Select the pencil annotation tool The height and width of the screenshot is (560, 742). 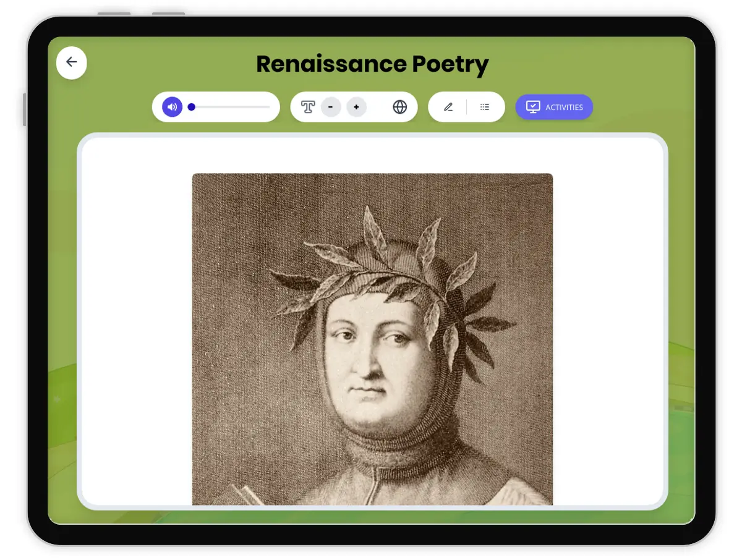[x=448, y=107]
